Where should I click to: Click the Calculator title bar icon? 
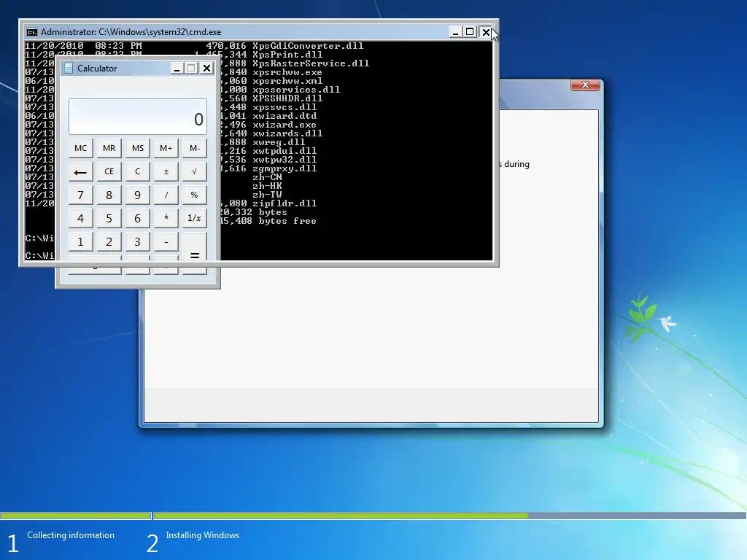click(69, 68)
